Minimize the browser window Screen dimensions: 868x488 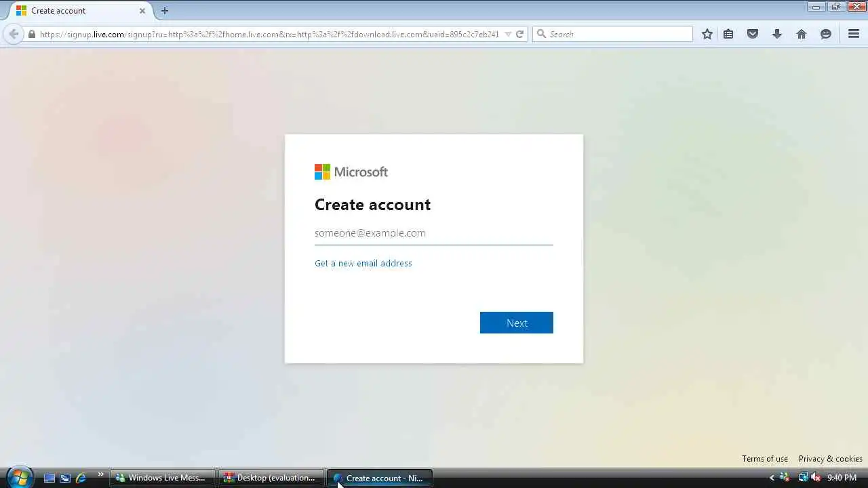coord(816,7)
